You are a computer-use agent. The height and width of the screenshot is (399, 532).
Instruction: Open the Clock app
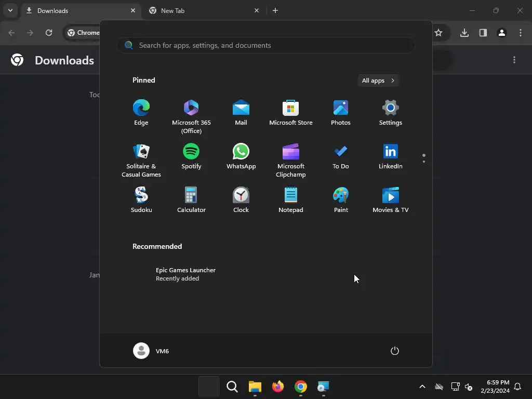pyautogui.click(x=241, y=200)
